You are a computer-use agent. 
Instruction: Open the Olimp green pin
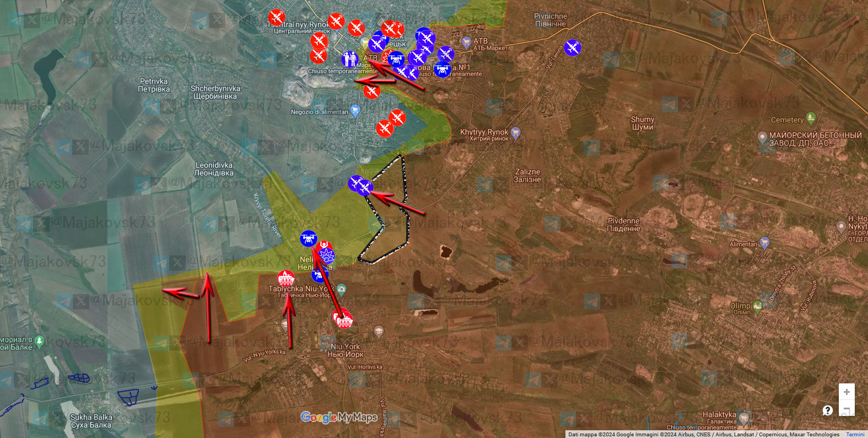click(757, 307)
